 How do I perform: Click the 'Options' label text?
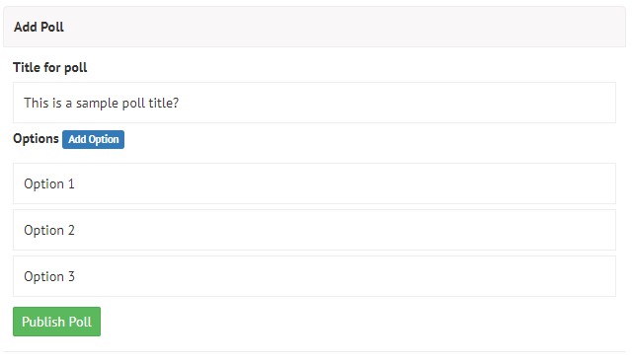coord(36,138)
